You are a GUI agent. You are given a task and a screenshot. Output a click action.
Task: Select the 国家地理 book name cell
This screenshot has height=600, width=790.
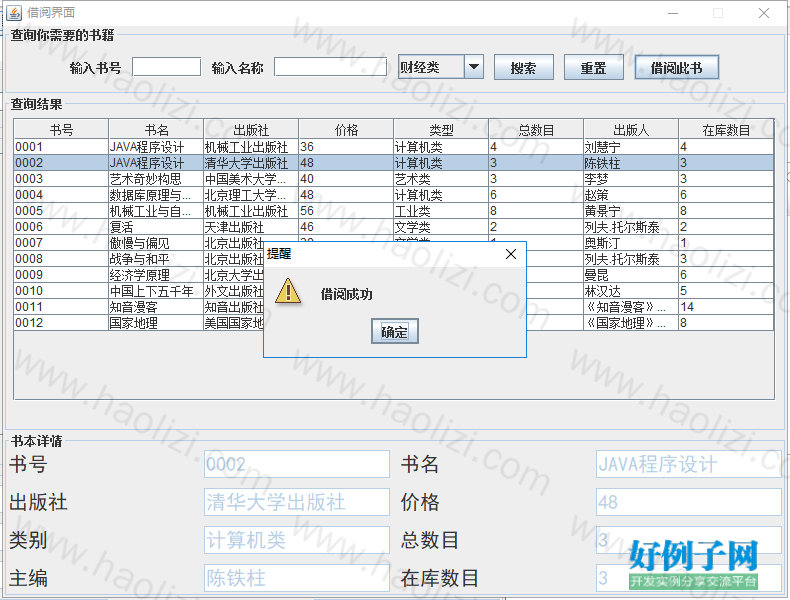pos(156,323)
